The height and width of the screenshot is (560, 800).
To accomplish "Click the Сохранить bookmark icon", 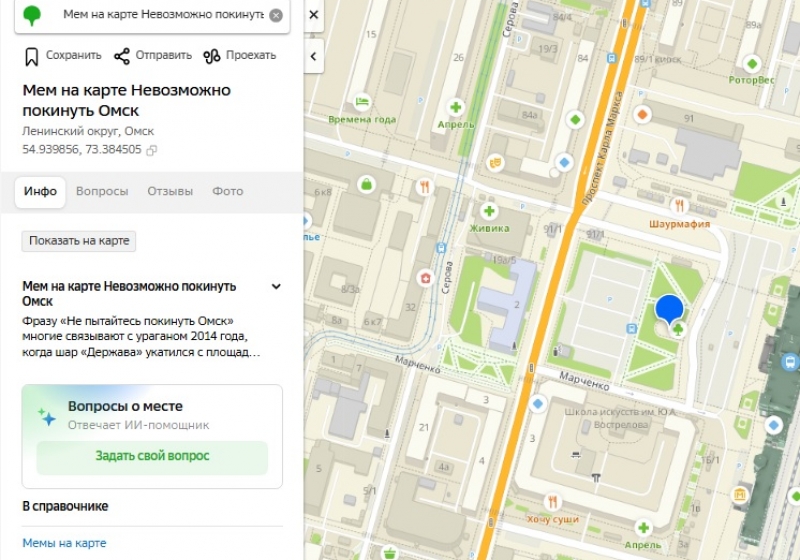I will click(32, 56).
